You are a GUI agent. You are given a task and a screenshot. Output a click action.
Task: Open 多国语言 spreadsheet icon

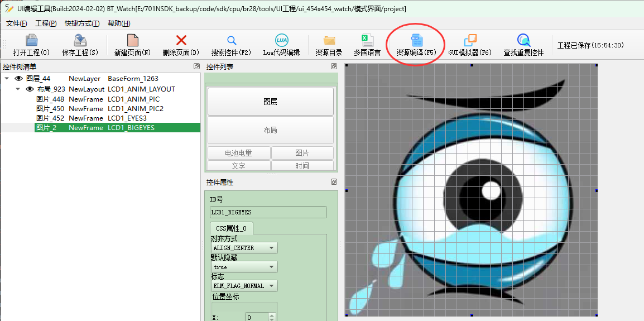(x=367, y=46)
